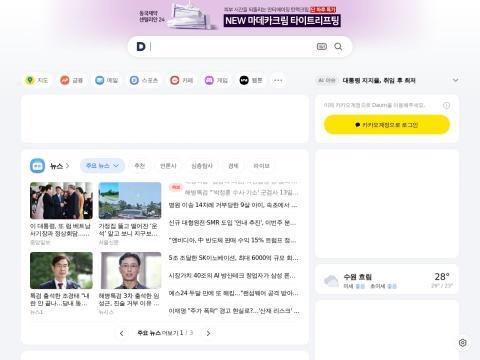The image size is (480, 360).
Task: Switch to the 라이브 news tab
Action: (x=262, y=166)
